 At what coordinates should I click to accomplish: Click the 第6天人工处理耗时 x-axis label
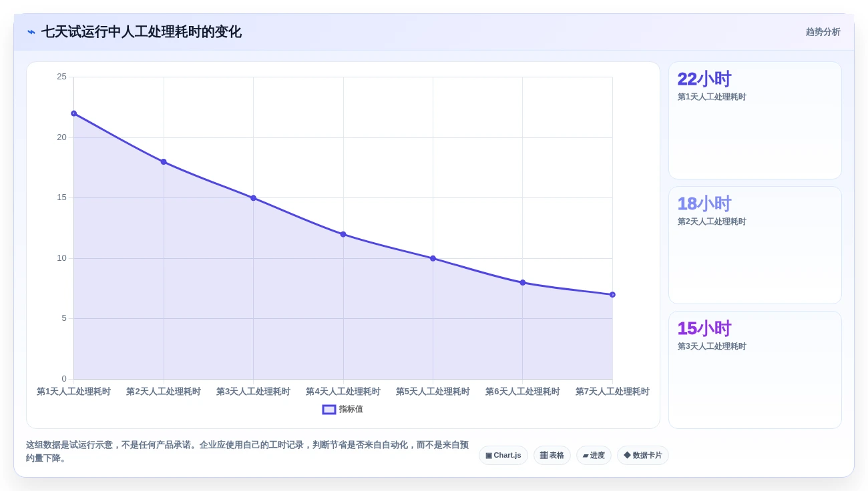(x=523, y=392)
